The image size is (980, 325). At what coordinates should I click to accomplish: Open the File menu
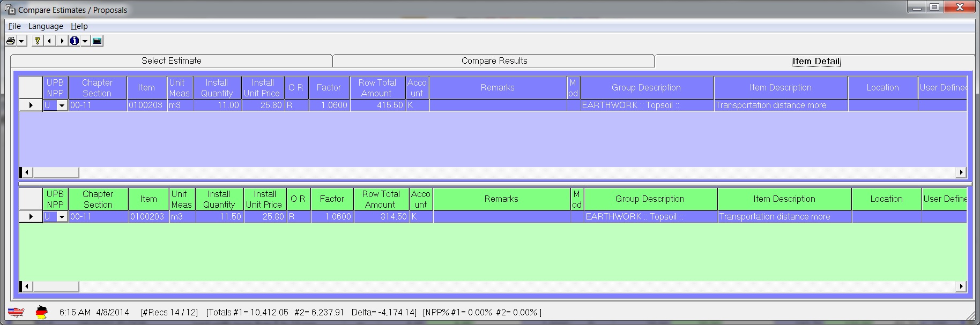coord(14,26)
